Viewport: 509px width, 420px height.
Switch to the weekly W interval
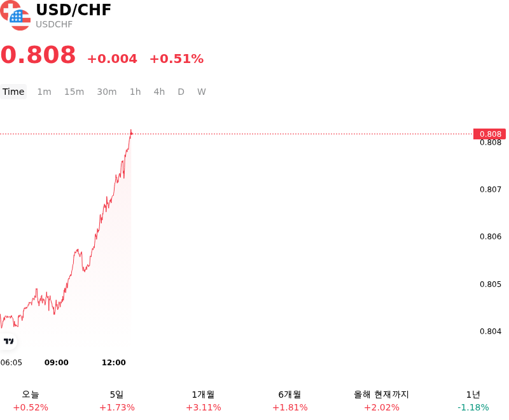(x=202, y=92)
